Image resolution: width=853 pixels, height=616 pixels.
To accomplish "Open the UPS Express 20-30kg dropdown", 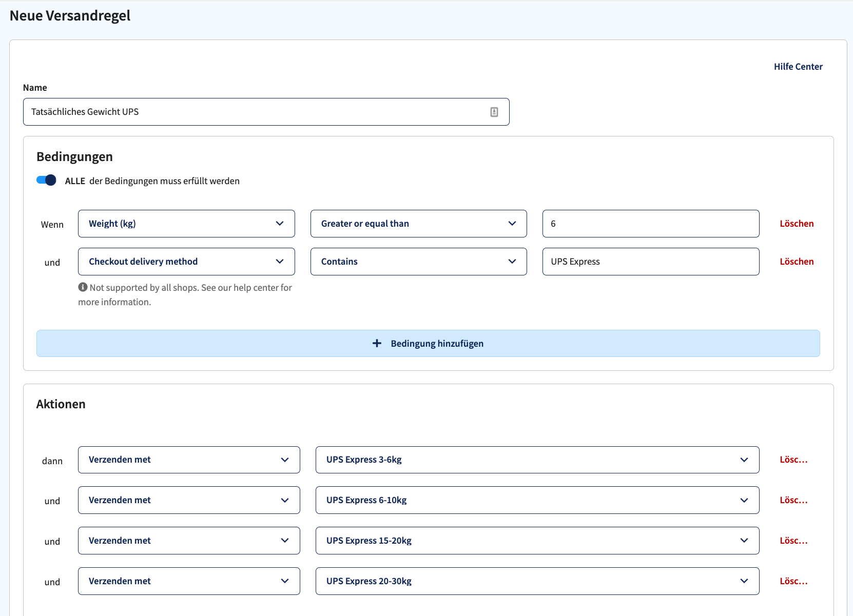I will [537, 581].
